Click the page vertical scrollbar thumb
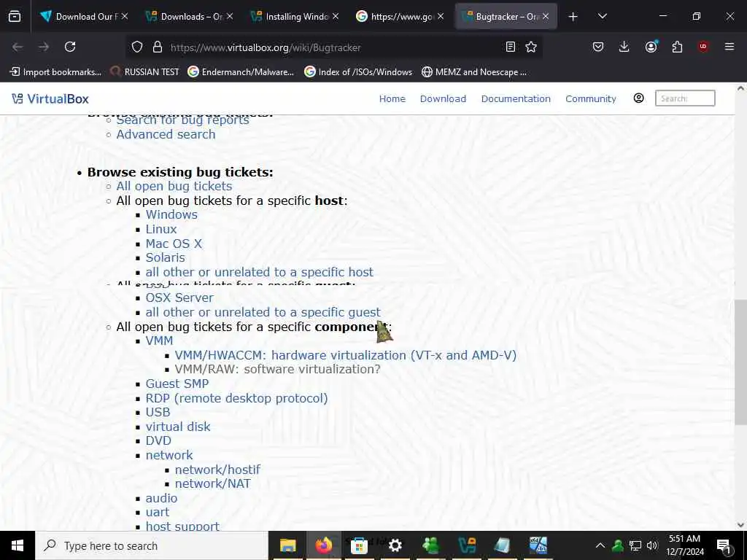Screen dimensions: 747x560 click(x=740, y=362)
